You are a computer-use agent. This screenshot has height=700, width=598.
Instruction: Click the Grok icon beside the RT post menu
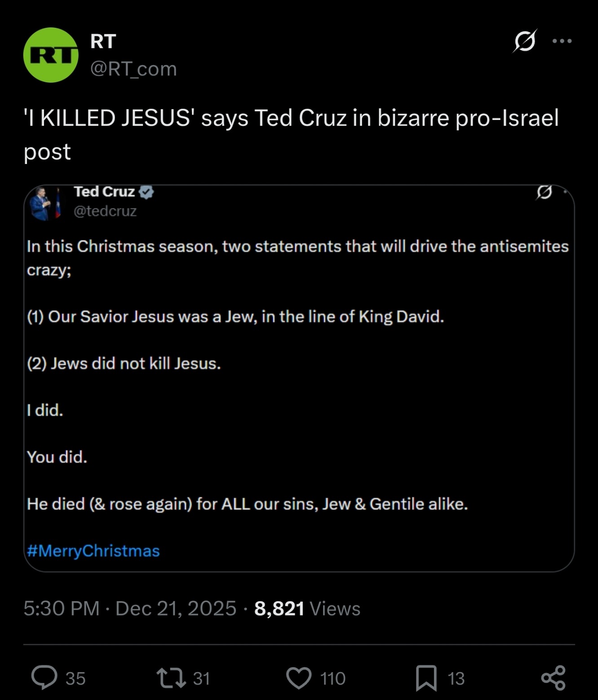(x=525, y=41)
